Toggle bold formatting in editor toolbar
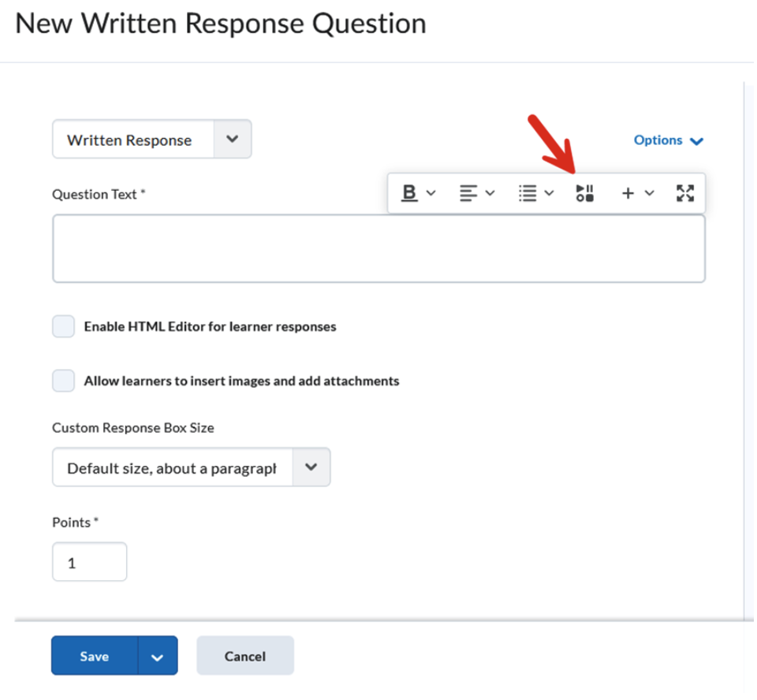Viewport: 757px width, 700px height. pyautogui.click(x=408, y=193)
